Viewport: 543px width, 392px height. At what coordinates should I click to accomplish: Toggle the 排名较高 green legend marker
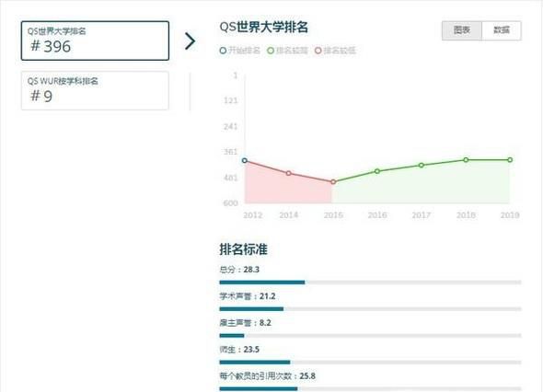click(x=271, y=51)
